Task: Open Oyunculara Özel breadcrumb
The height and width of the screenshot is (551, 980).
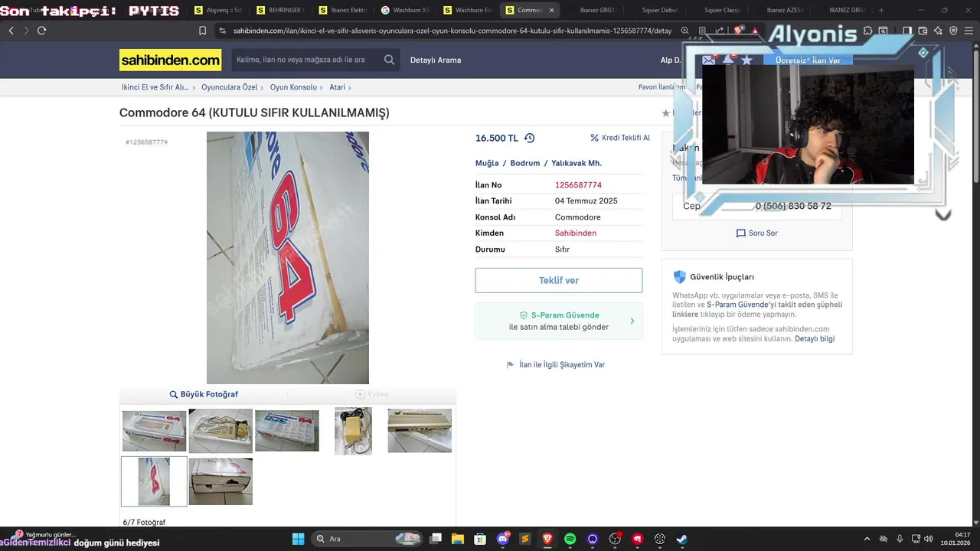Action: (x=230, y=87)
